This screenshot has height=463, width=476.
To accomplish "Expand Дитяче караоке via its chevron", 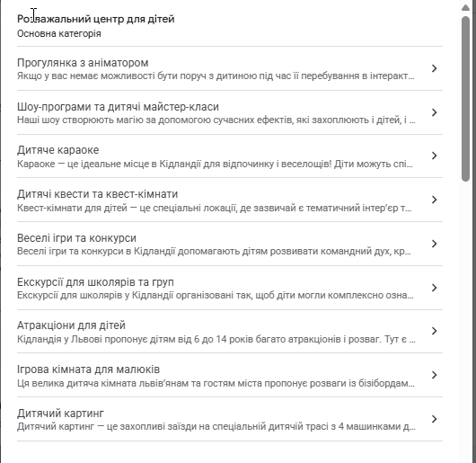I will tap(435, 156).
